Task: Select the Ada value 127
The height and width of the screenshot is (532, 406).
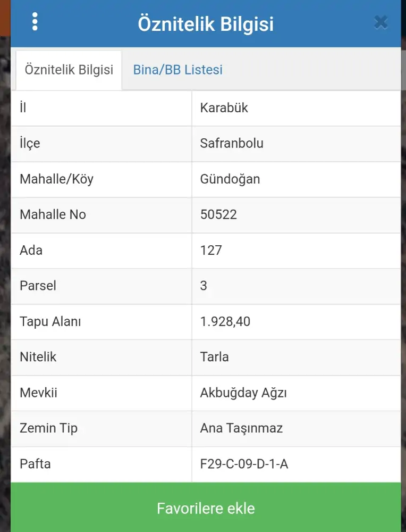Action: point(211,251)
